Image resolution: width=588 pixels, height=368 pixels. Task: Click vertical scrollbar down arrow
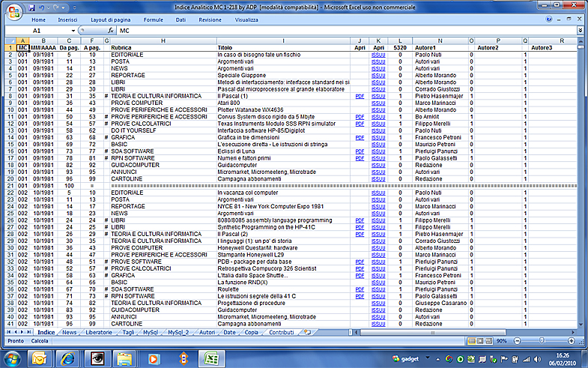pyautogui.click(x=581, y=325)
